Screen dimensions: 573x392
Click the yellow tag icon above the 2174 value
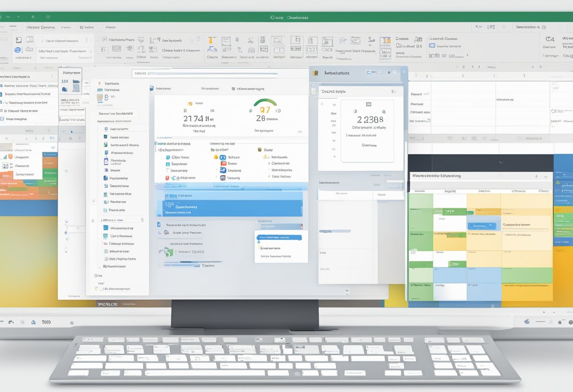pos(190,103)
